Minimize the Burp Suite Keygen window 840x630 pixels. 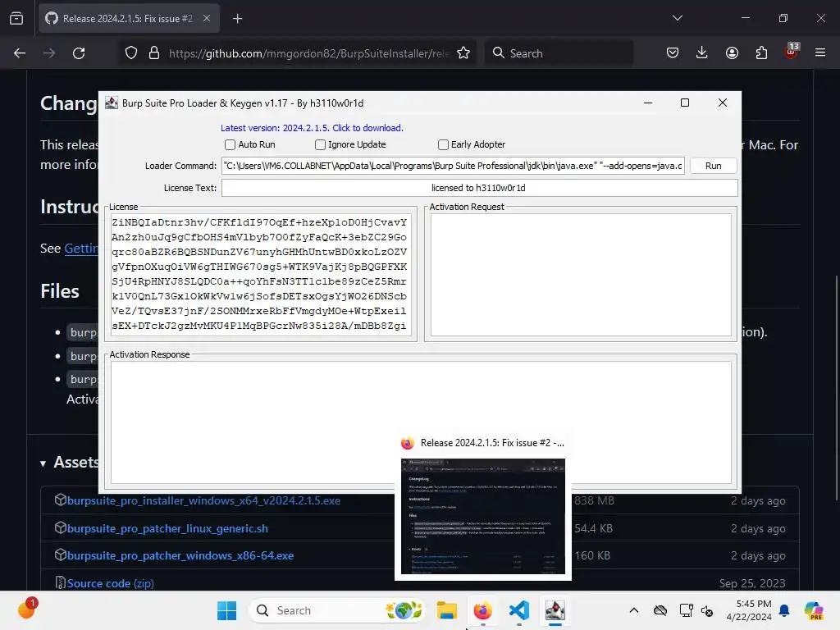coord(648,103)
